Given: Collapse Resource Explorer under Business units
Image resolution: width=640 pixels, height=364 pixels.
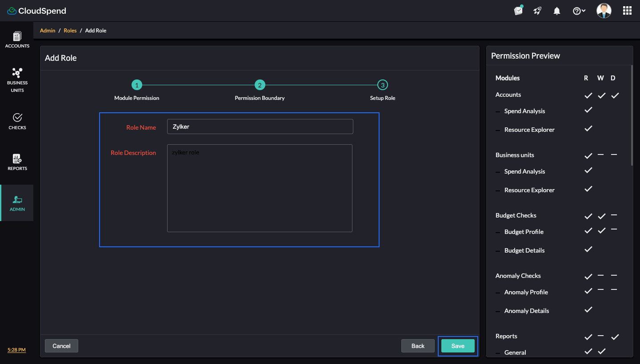Looking at the screenshot, I should [497, 190].
